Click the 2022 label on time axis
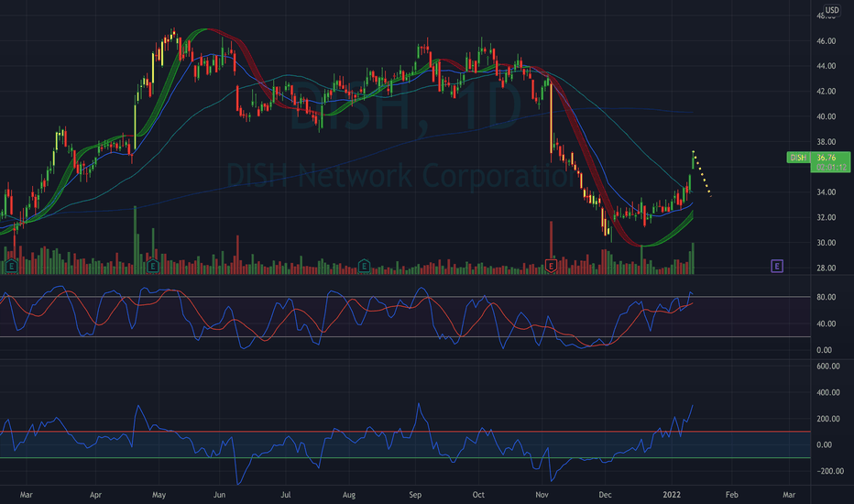 click(672, 495)
